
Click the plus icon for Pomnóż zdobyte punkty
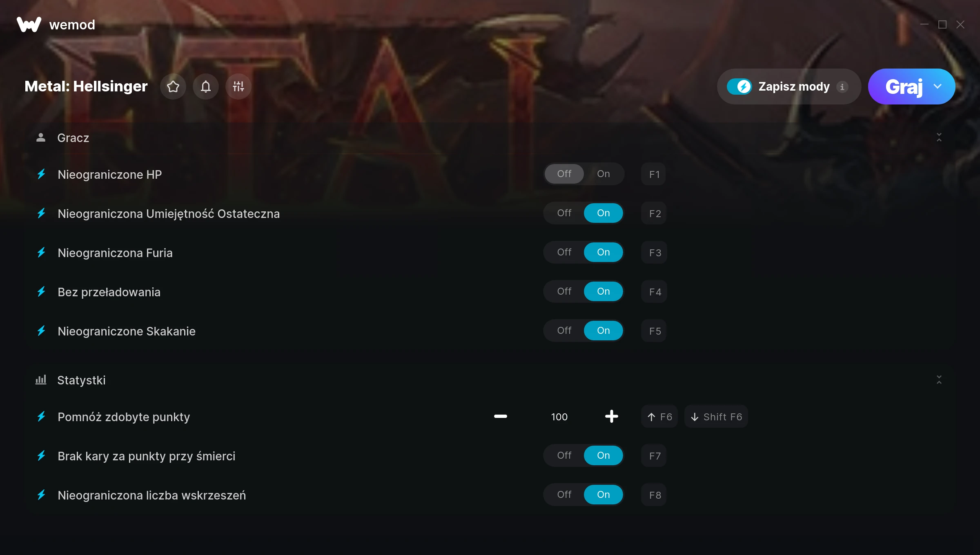point(611,417)
